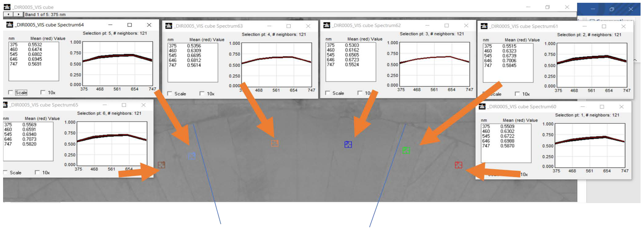Collapse the right panel using the chevron arrow
Viewport: 644px width, 231px height.
[x=635, y=60]
